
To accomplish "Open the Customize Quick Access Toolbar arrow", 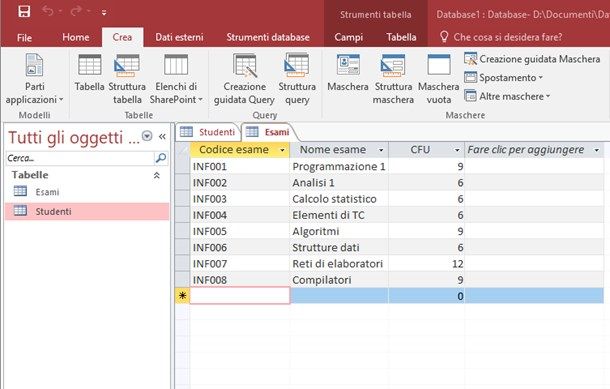I will pos(104,12).
